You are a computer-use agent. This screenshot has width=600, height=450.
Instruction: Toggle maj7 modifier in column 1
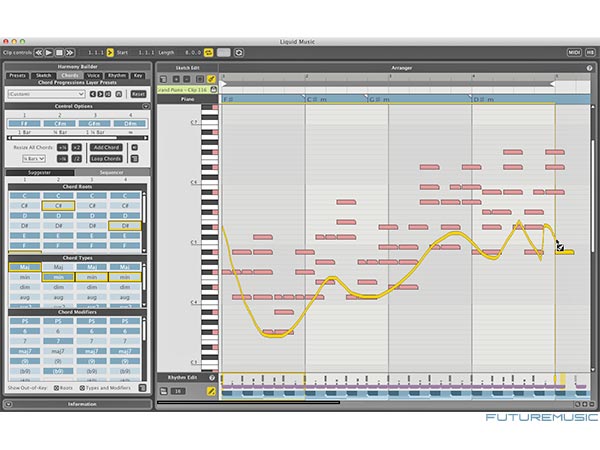coord(25,351)
